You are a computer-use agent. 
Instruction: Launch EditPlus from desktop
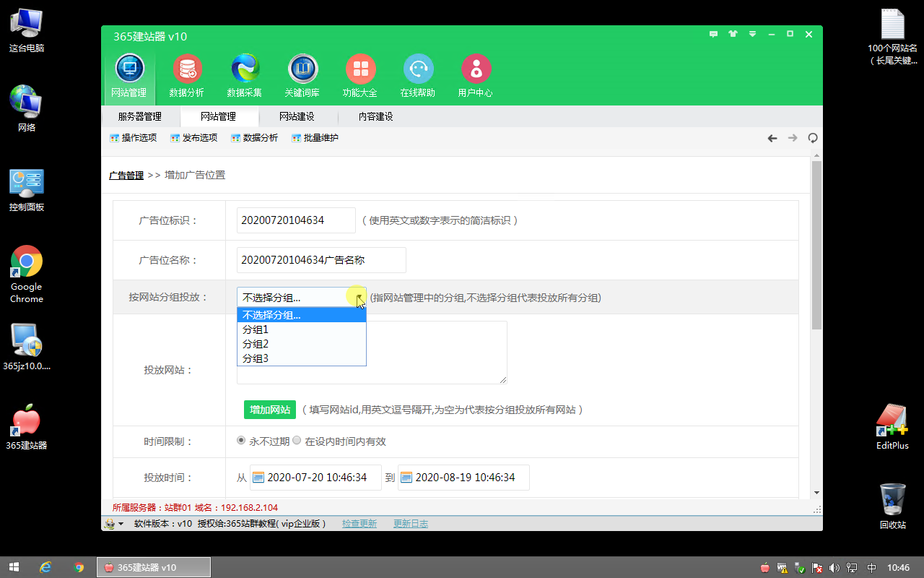892,427
